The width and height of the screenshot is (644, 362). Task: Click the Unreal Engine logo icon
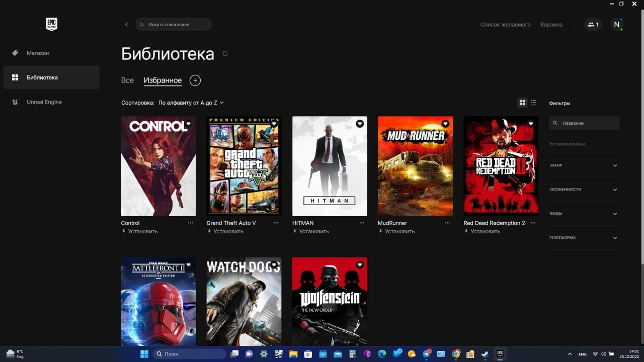[x=15, y=102]
